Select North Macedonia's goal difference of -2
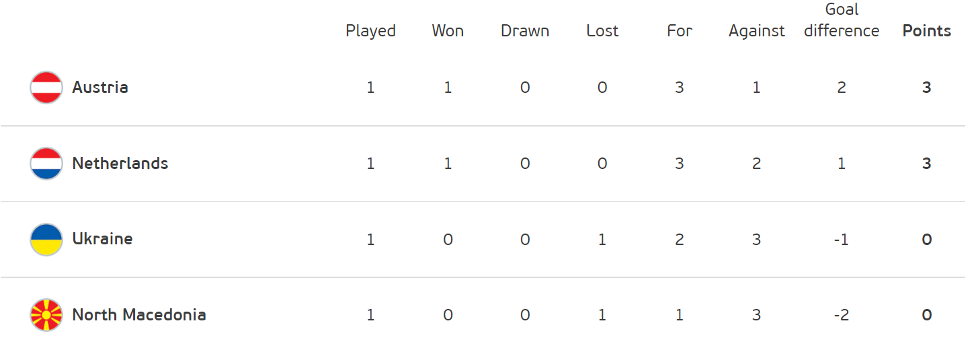Screen dimensions: 980x348 (842, 315)
